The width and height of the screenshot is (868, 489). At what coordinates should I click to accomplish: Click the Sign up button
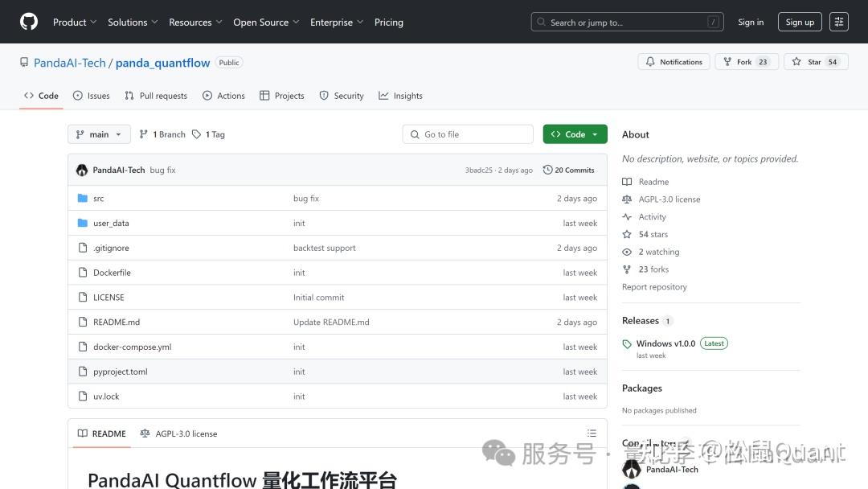click(x=800, y=23)
